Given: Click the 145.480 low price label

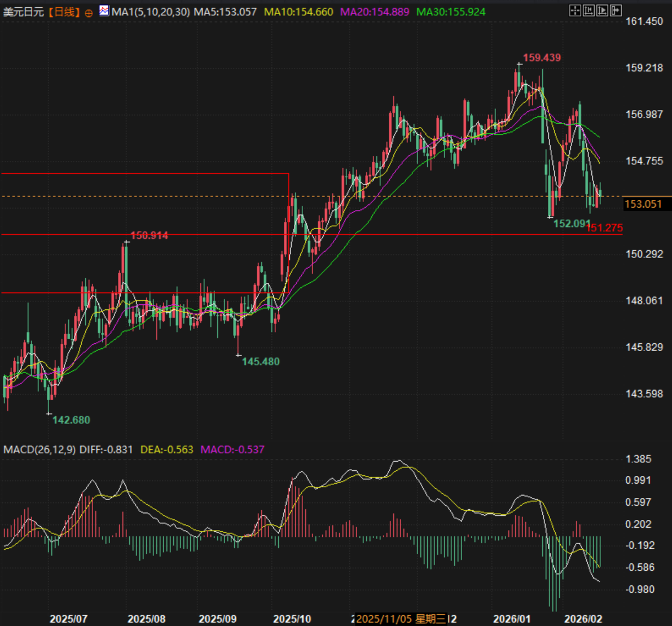Looking at the screenshot, I should 261,362.
